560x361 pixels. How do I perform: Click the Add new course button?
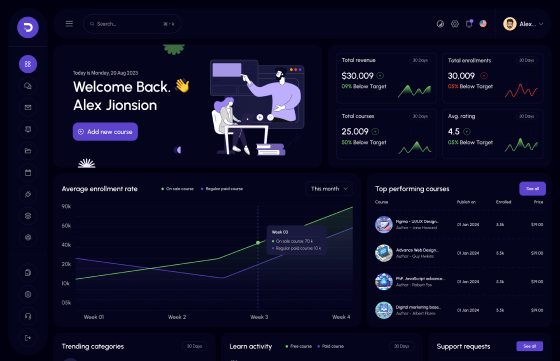[105, 132]
